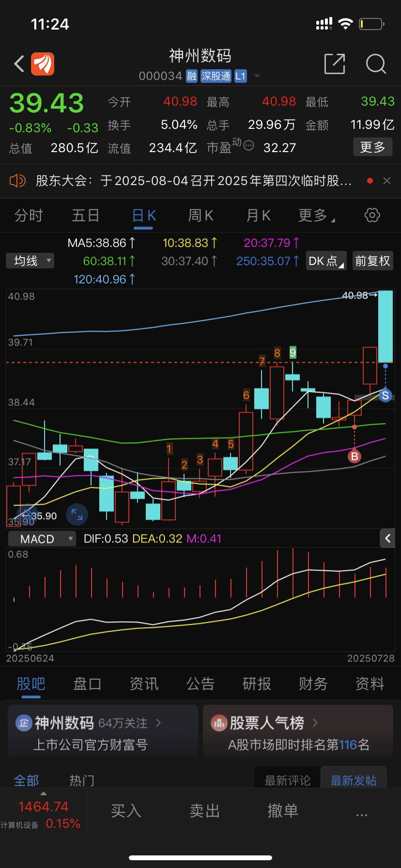Select the 日K chart tab
Image resolution: width=401 pixels, height=868 pixels.
click(x=144, y=215)
